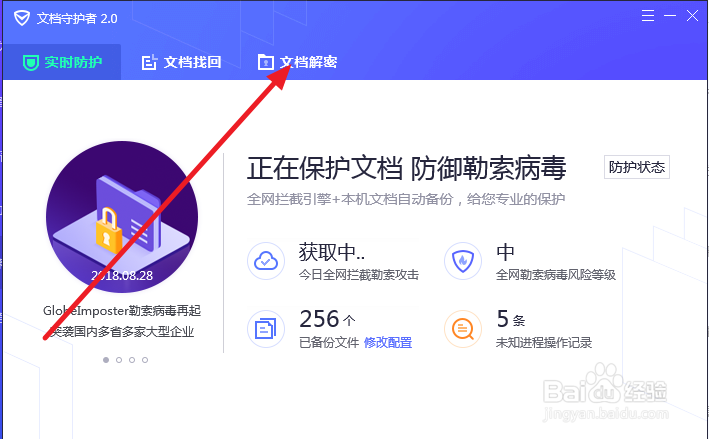Open the GlobeImposter勒索病毒 news headline
The width and height of the screenshot is (709, 439).
click(122, 321)
